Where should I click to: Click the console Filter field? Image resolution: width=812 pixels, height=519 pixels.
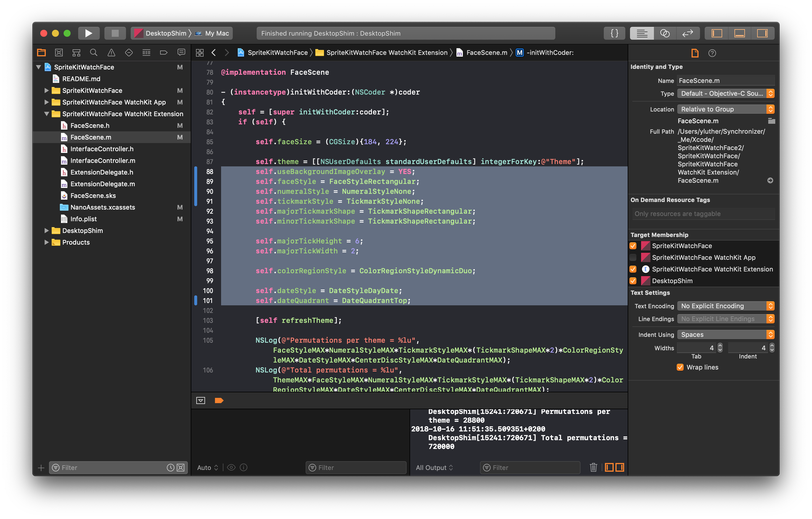tap(529, 467)
